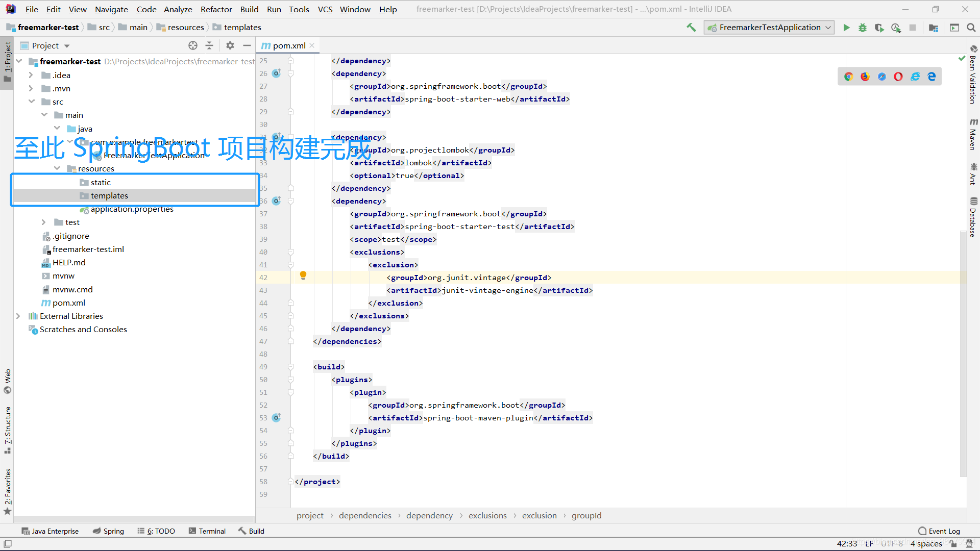Toggle the Favorites tool window

(8, 490)
